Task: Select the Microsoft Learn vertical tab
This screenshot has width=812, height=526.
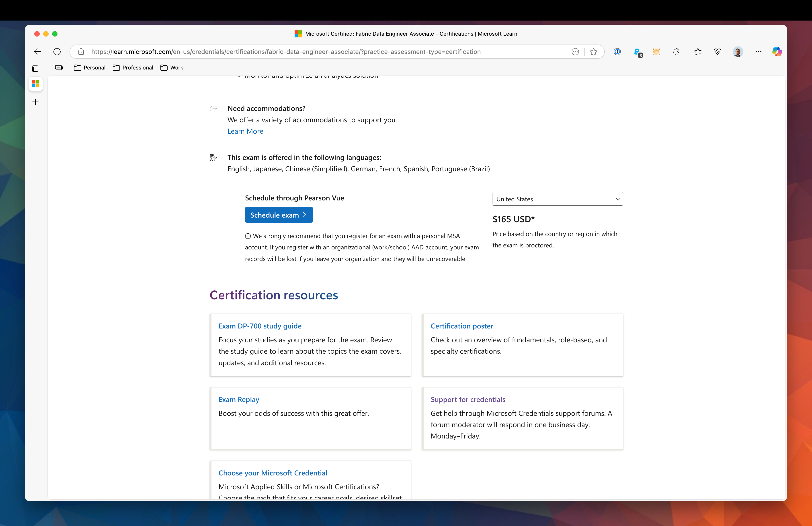Action: tap(35, 84)
